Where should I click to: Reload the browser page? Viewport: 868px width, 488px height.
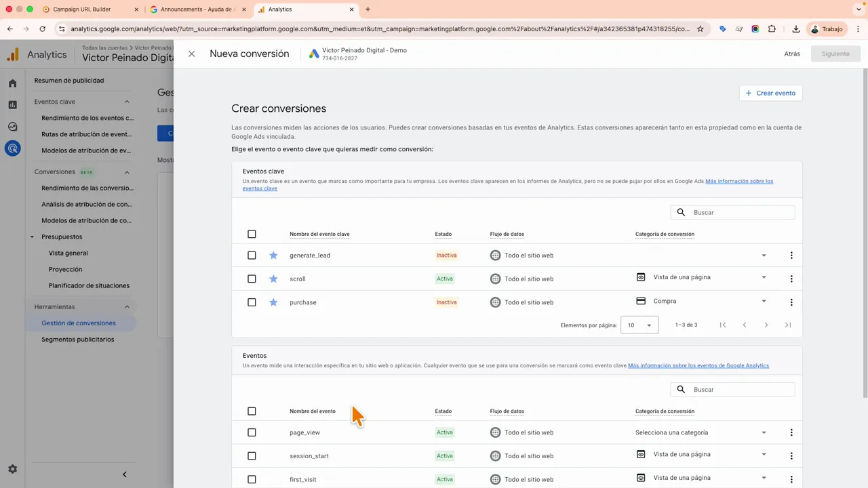point(42,29)
